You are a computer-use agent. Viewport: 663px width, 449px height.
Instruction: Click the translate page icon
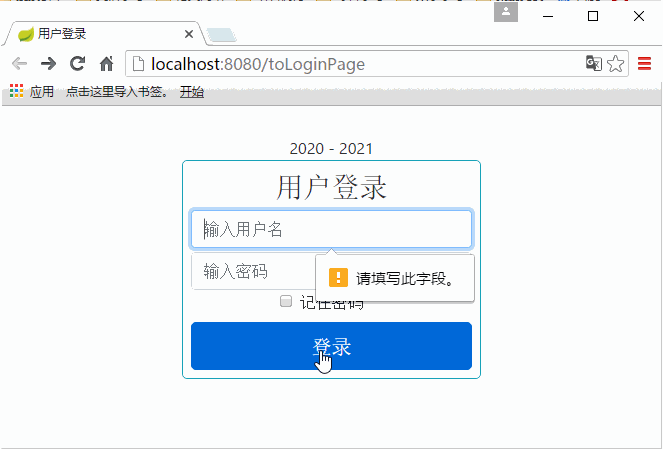pyautogui.click(x=594, y=64)
